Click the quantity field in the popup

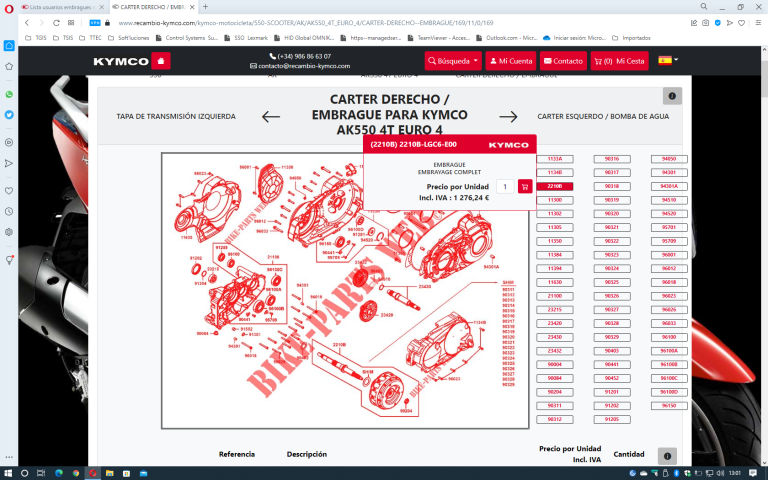(506, 186)
